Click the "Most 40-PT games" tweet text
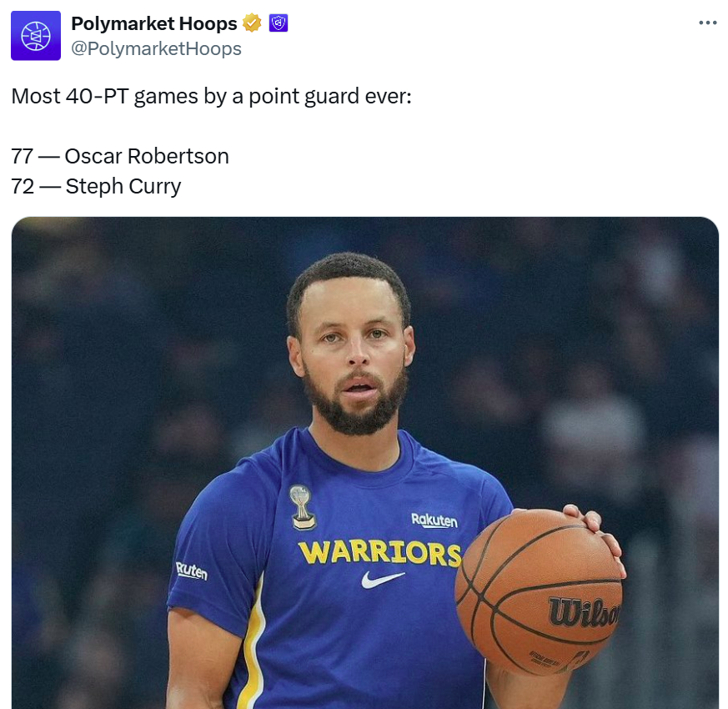Image resolution: width=728 pixels, height=709 pixels. (211, 97)
